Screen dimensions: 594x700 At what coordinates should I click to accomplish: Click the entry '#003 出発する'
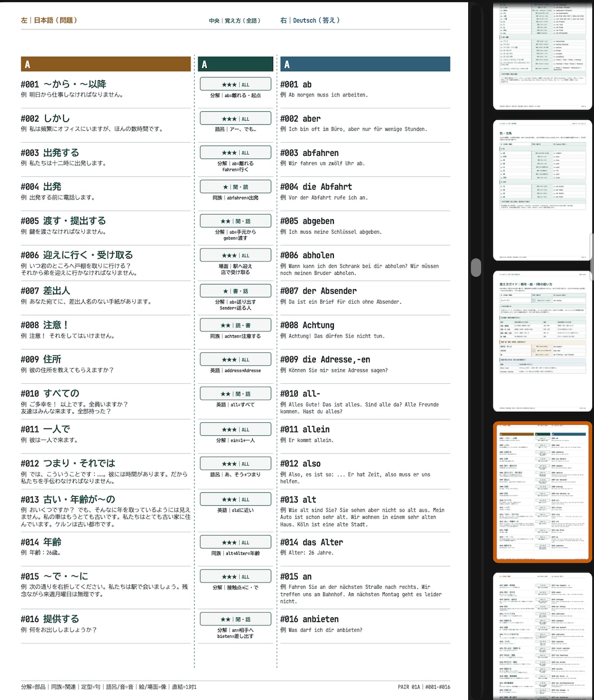click(x=50, y=153)
